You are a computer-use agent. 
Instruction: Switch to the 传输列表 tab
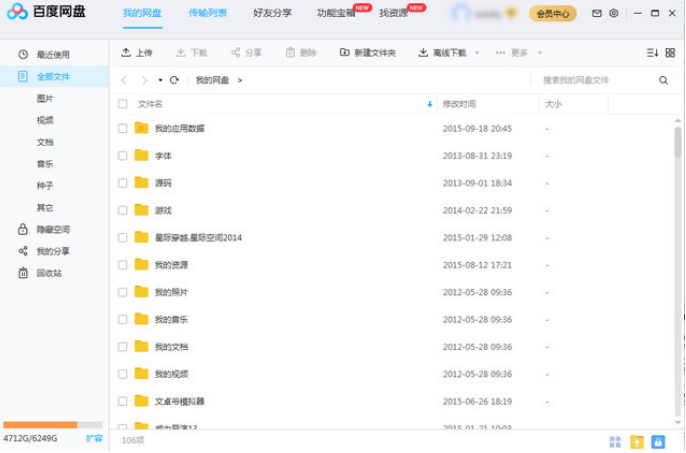pyautogui.click(x=207, y=14)
